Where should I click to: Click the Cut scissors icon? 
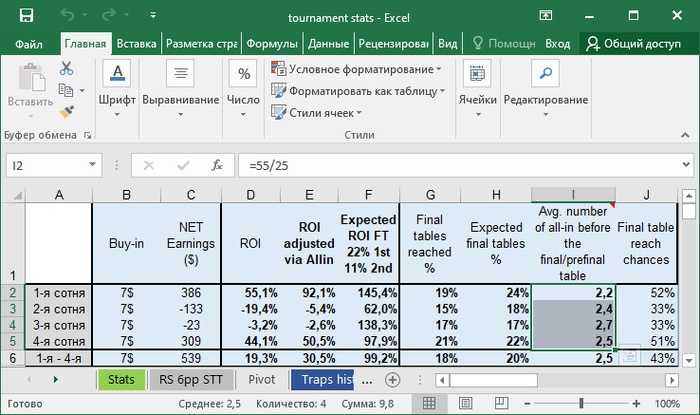pyautogui.click(x=66, y=68)
